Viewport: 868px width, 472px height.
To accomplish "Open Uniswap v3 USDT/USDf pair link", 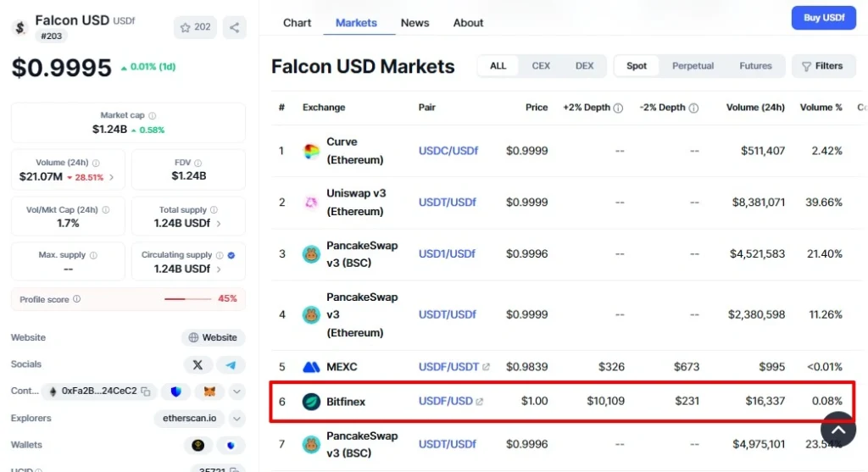I will coord(448,203).
